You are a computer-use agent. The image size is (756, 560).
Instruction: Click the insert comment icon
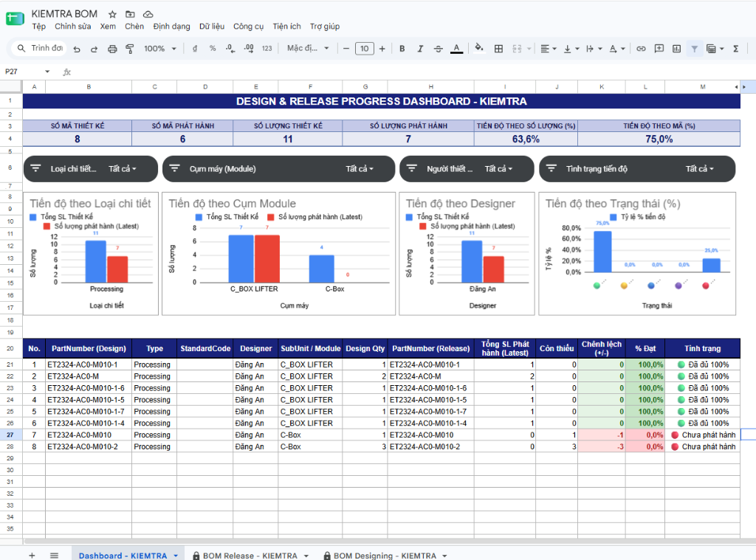pos(659,49)
